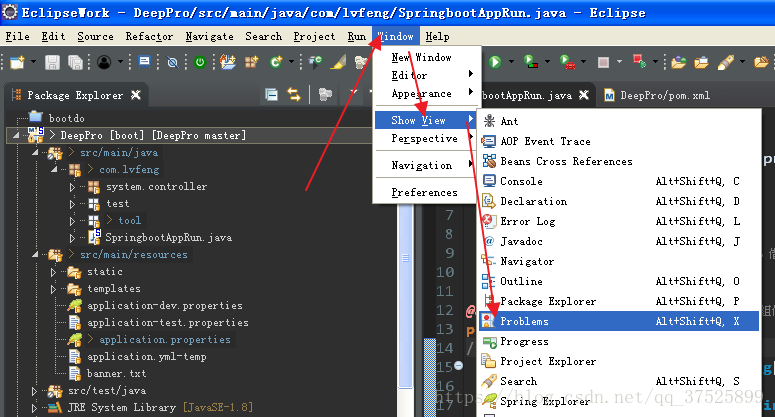This screenshot has width=775, height=417.
Task: Click the Skip All Breakpoints icon
Action: (172, 62)
